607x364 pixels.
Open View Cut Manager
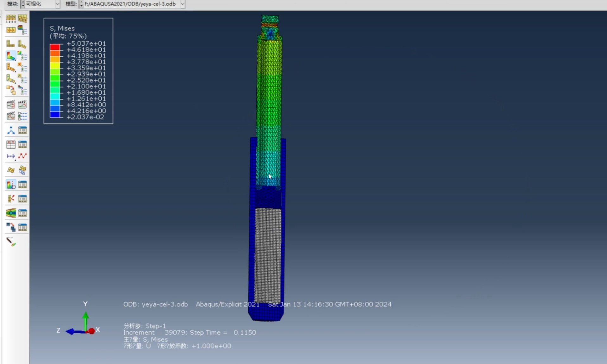click(x=22, y=185)
